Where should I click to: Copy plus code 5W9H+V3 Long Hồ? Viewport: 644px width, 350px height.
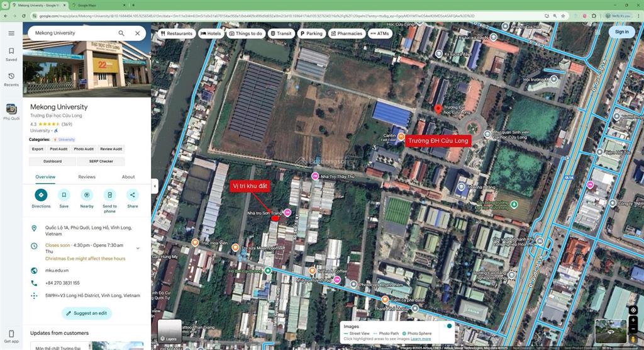[86, 295]
